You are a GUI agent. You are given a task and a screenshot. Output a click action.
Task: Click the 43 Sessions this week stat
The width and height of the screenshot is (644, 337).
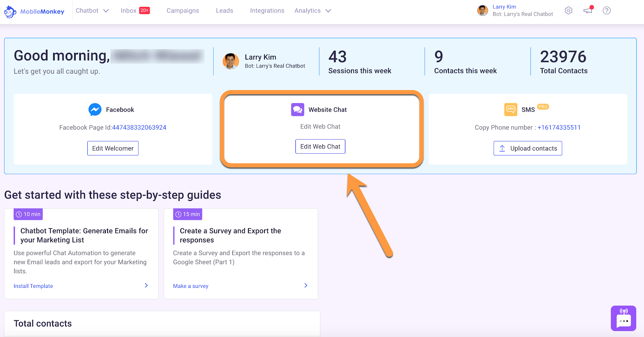tap(360, 62)
